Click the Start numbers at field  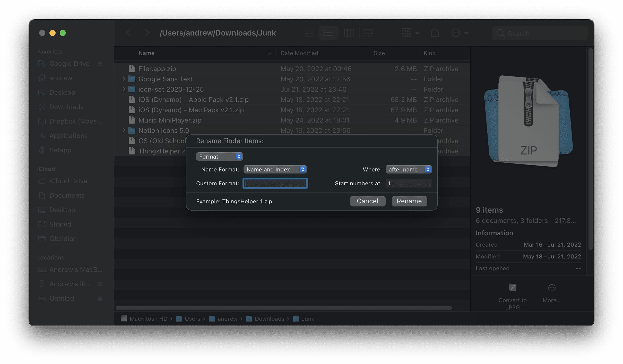(409, 183)
